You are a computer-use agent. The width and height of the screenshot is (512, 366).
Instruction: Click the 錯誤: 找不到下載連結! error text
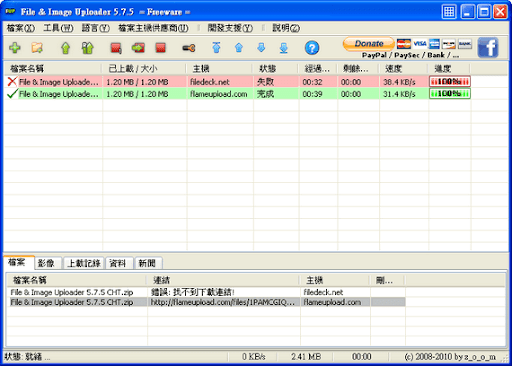click(193, 292)
